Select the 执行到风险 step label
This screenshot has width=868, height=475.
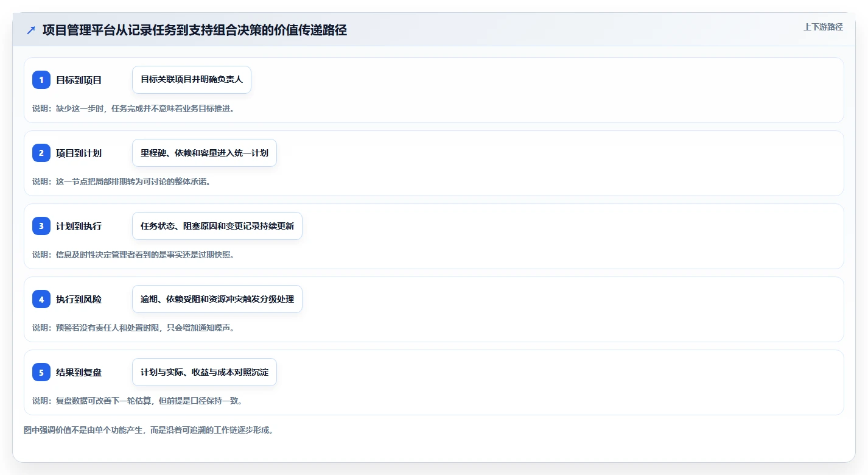tap(79, 299)
